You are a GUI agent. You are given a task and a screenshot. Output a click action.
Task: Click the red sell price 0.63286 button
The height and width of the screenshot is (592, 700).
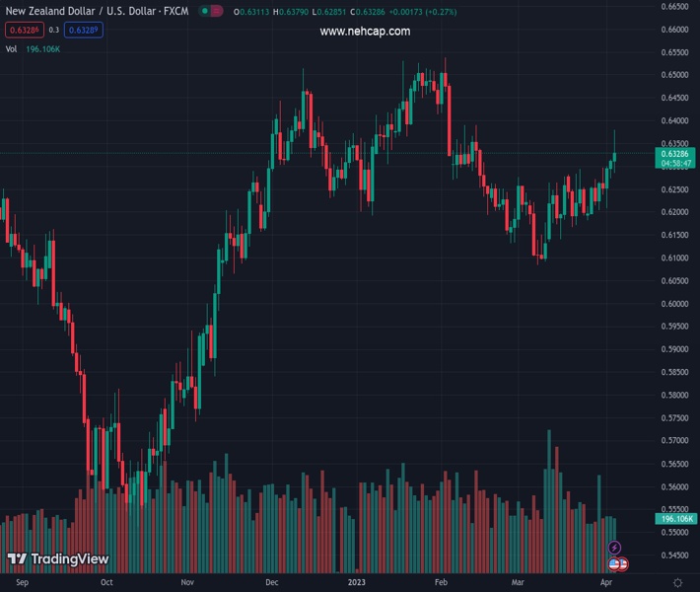pos(24,30)
